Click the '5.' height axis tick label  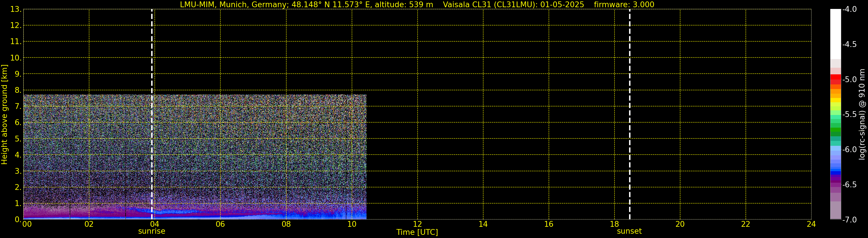tap(18, 139)
